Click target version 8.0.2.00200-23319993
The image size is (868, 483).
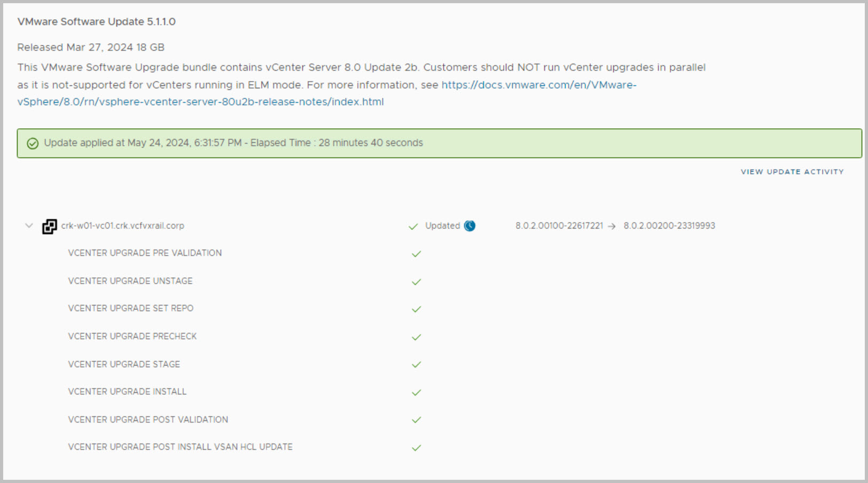pos(669,225)
